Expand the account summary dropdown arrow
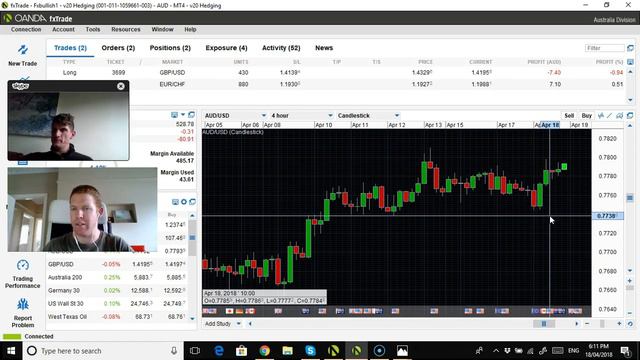The height and width of the screenshot is (360, 640). click(183, 115)
